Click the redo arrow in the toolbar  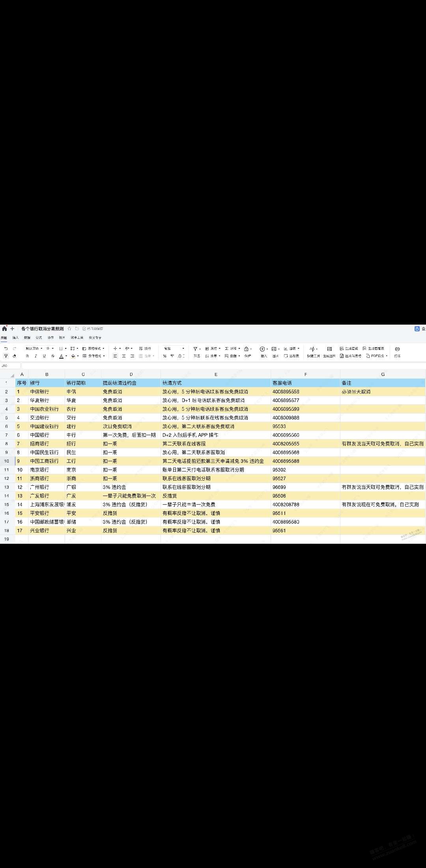[15, 349]
